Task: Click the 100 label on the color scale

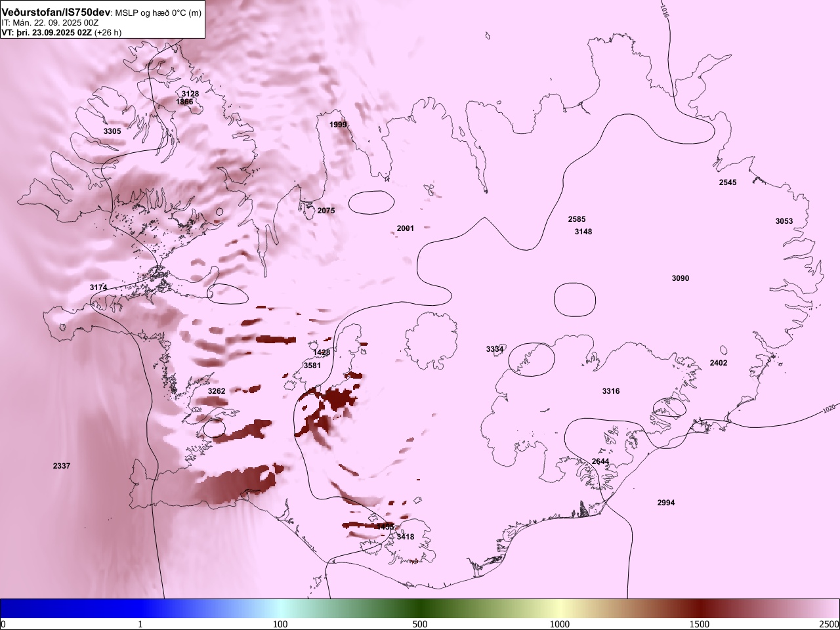Action: 280,623
